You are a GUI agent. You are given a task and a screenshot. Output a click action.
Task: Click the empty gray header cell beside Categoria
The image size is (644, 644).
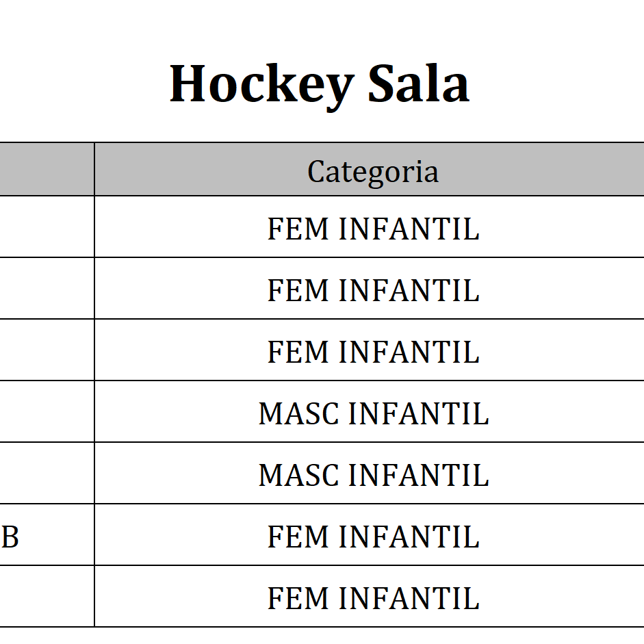(x=47, y=170)
